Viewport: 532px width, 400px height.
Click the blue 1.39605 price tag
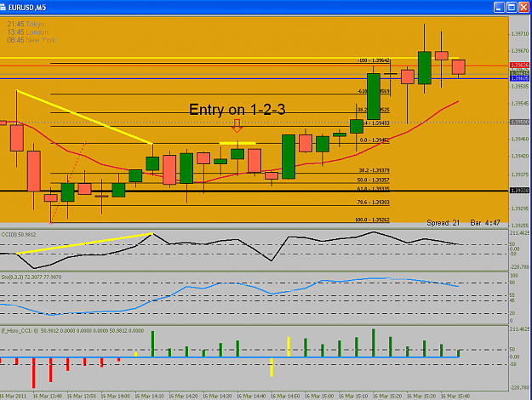(520, 78)
